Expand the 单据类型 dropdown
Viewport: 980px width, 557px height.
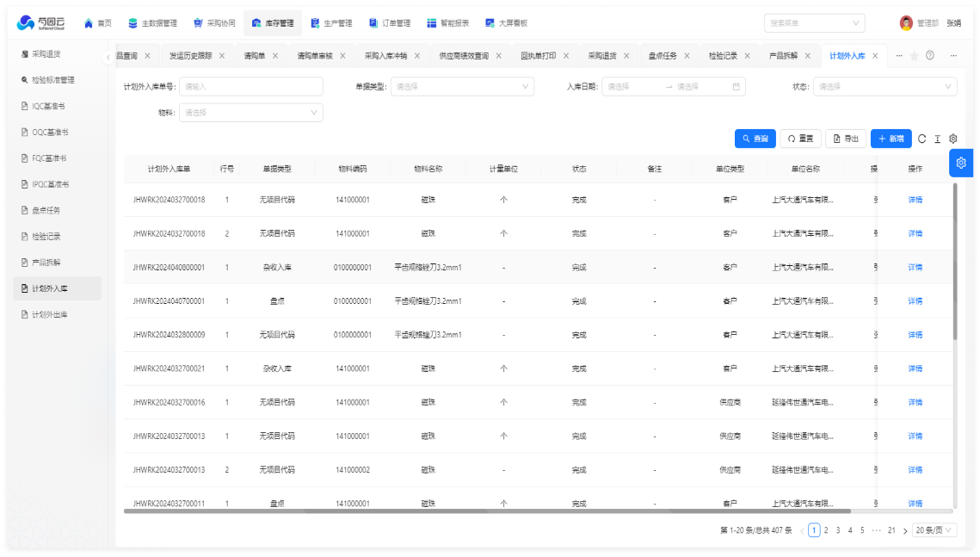tap(463, 87)
